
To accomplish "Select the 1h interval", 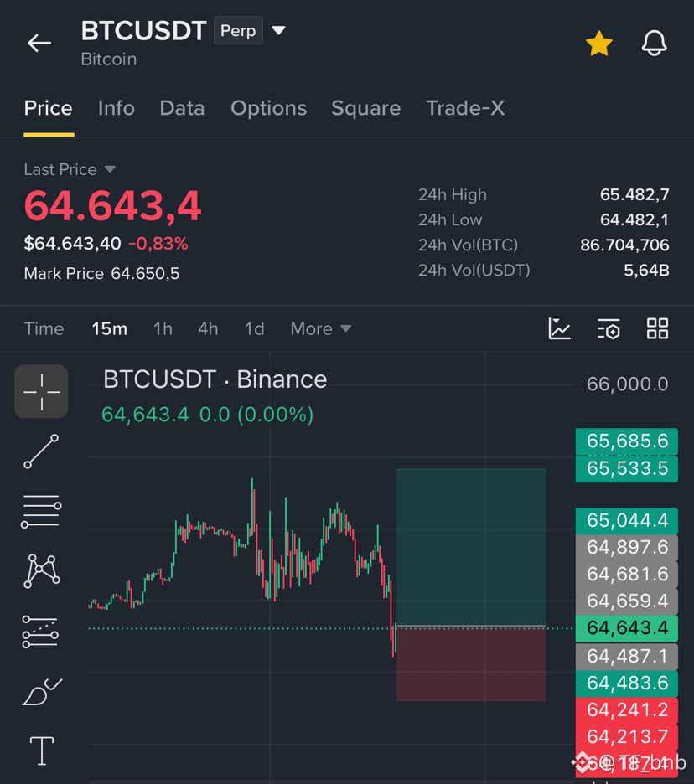I will pyautogui.click(x=163, y=329).
